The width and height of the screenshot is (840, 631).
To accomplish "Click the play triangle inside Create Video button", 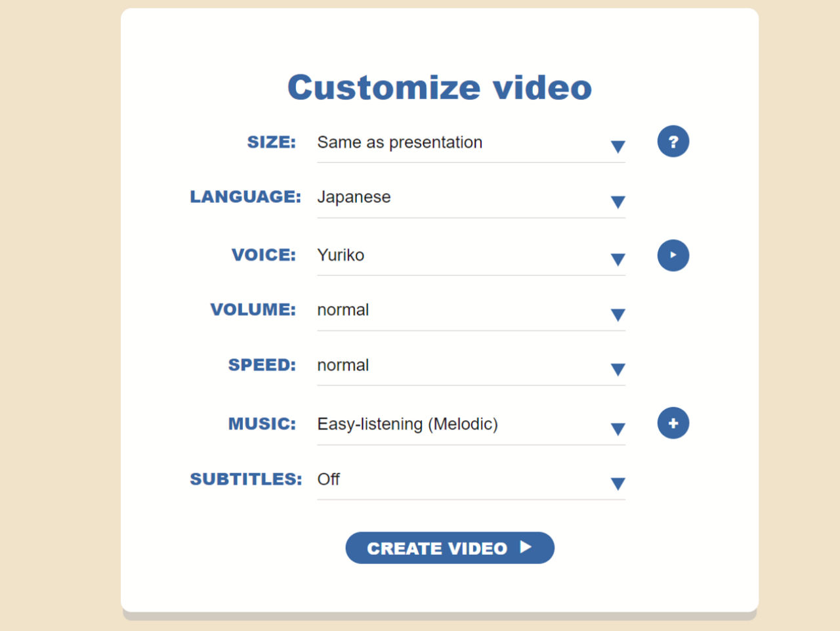I will [526, 548].
